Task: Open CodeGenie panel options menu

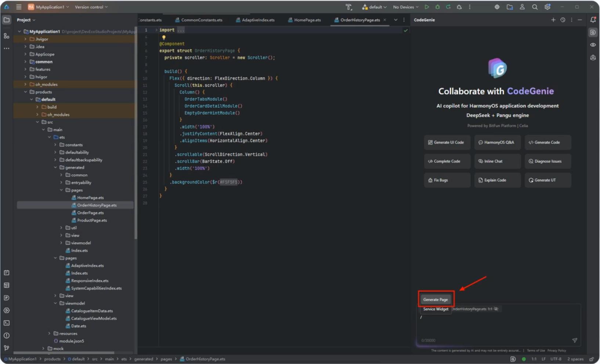Action: click(571, 20)
